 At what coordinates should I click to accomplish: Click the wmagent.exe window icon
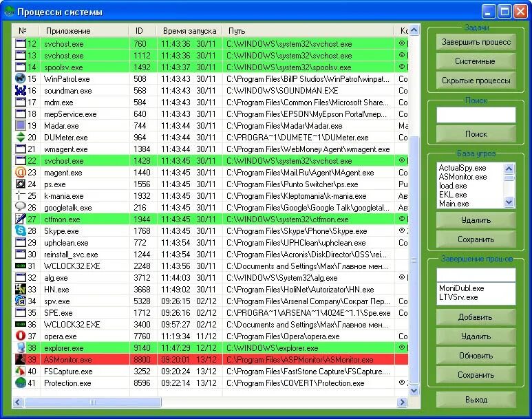21,149
